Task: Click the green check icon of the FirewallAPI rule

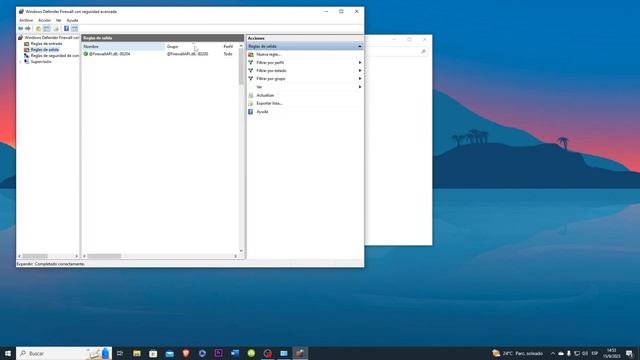Action: tap(86, 53)
